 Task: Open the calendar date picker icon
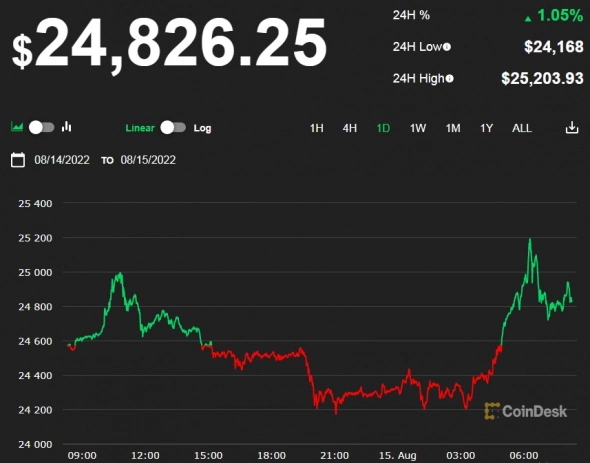pyautogui.click(x=18, y=160)
